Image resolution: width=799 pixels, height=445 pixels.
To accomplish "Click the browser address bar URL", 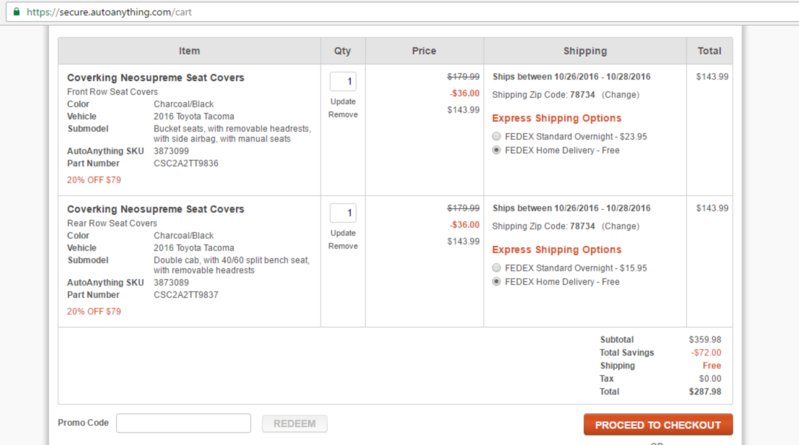I will (109, 12).
